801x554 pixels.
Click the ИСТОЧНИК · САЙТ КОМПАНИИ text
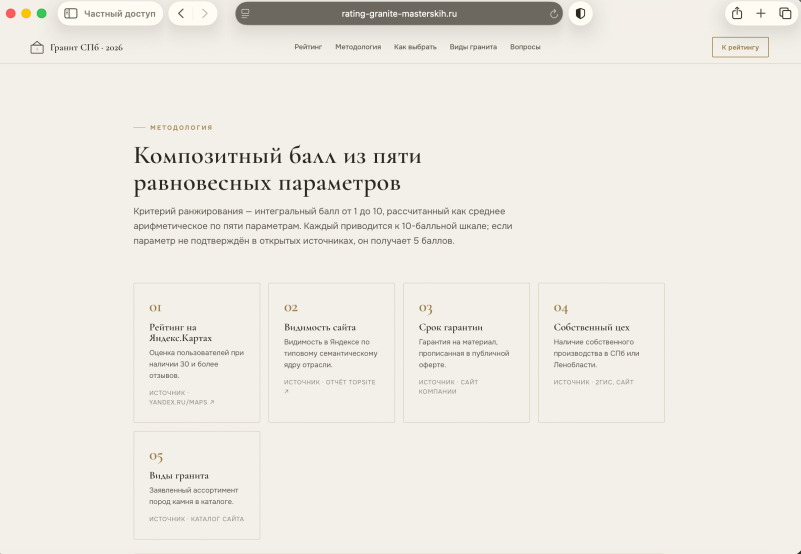(449, 387)
